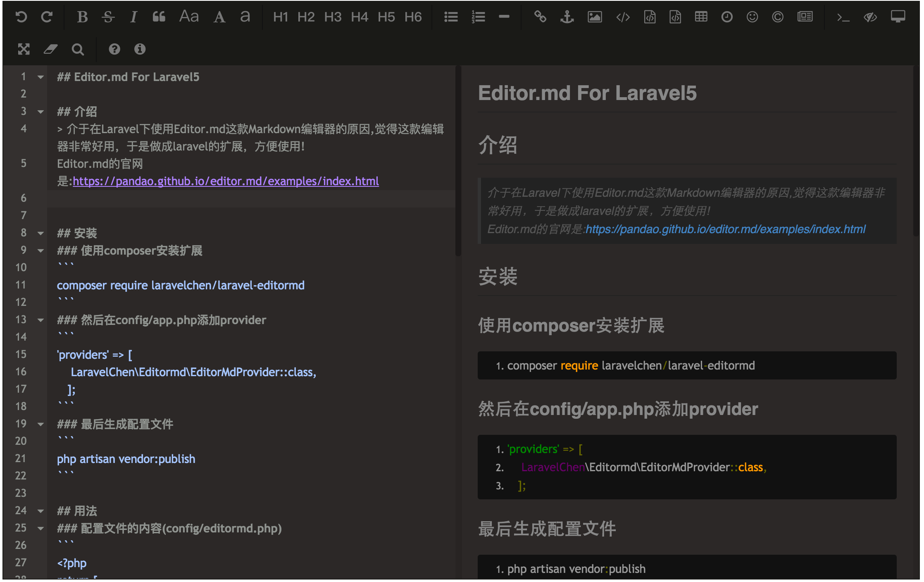Collapse fold at line 8 安装
Image resolution: width=924 pixels, height=582 pixels.
[40, 233]
